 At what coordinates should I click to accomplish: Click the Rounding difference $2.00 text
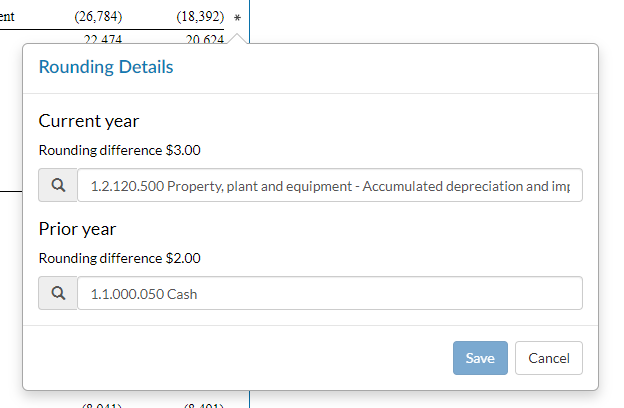click(x=120, y=258)
